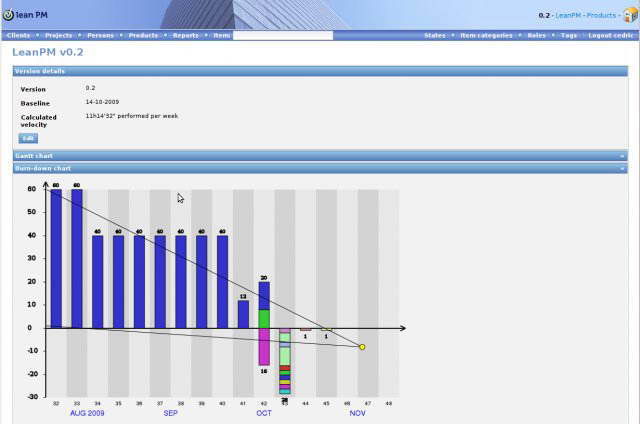Click the week 41 bar labeled 12

click(x=243, y=314)
